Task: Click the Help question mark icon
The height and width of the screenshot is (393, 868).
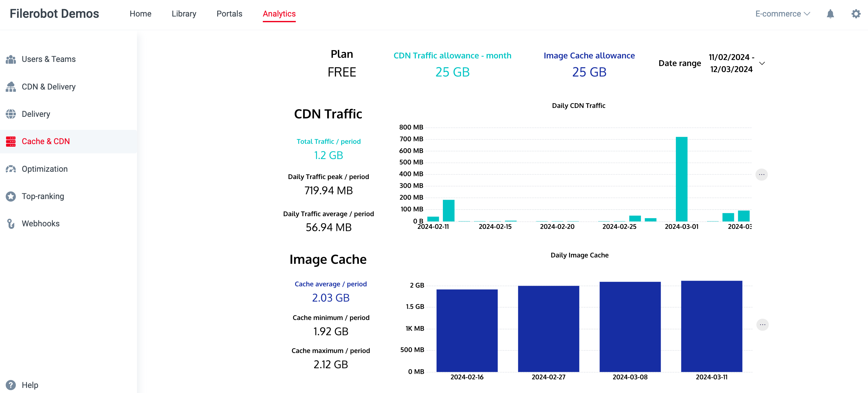Action: tap(11, 385)
